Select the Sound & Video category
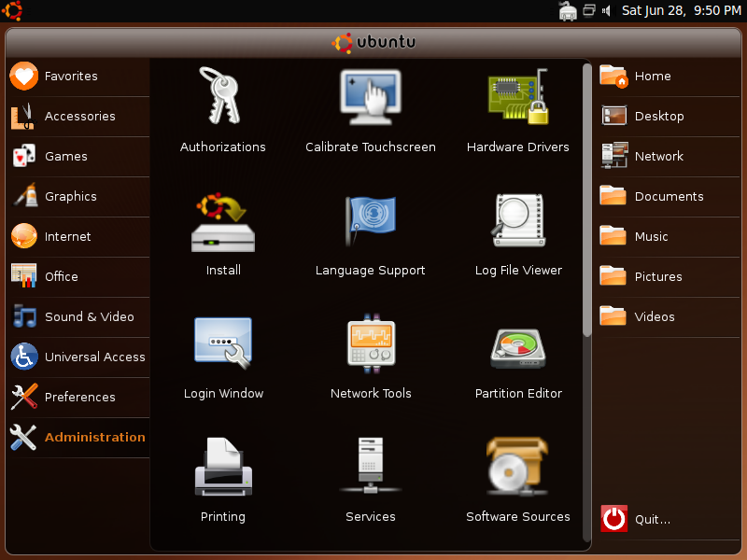The image size is (747, 560). [x=89, y=317]
